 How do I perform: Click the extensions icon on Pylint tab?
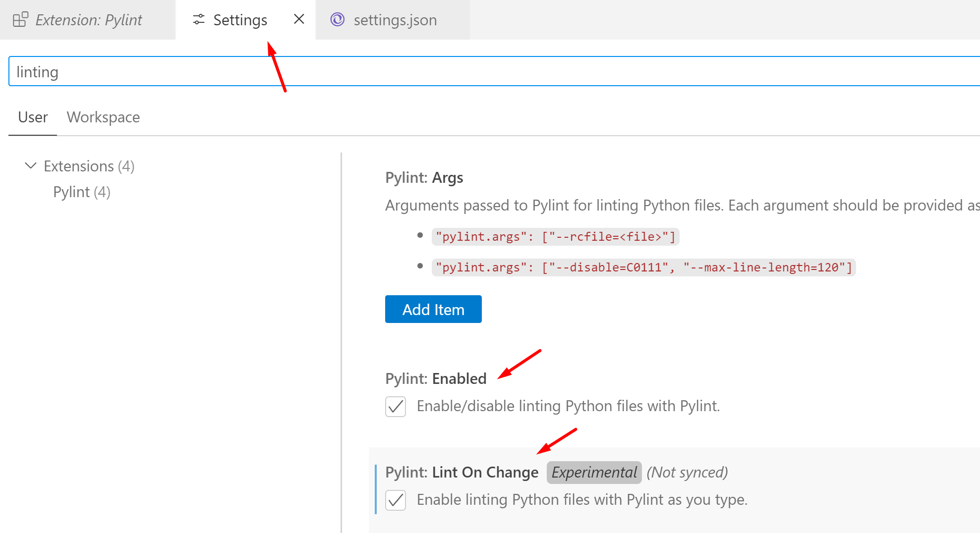pos(20,20)
